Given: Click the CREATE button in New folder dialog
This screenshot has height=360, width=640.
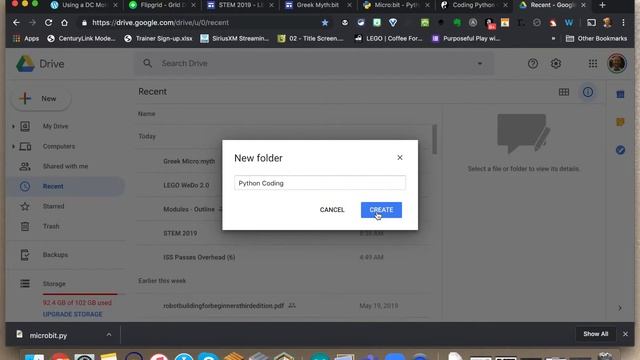Looking at the screenshot, I should (381, 210).
